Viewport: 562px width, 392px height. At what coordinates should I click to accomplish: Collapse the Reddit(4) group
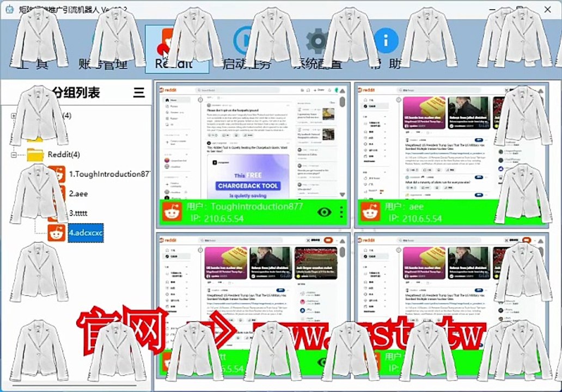click(x=14, y=155)
